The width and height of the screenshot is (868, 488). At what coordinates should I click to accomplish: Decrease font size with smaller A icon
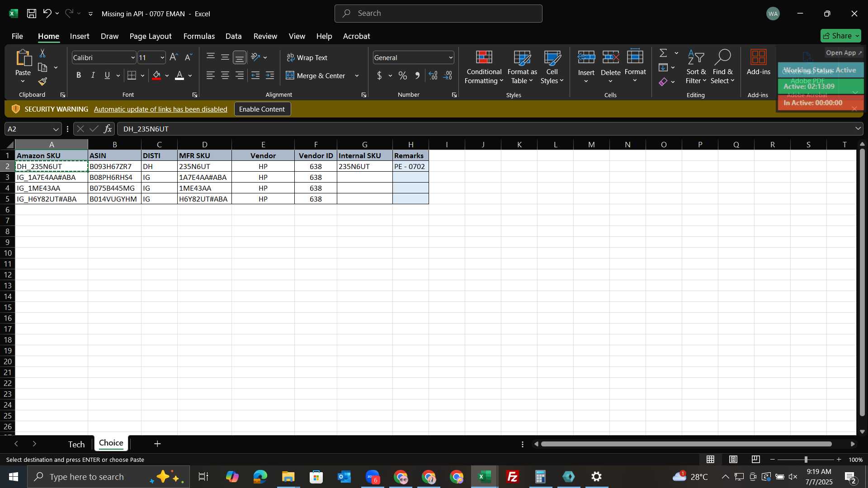click(x=189, y=57)
